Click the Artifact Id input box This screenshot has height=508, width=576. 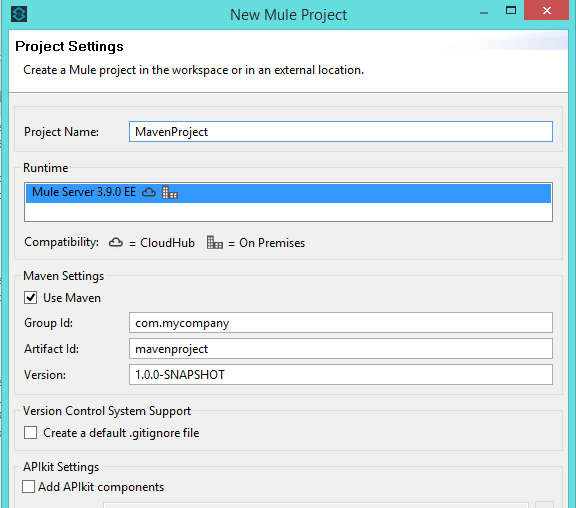(x=341, y=349)
